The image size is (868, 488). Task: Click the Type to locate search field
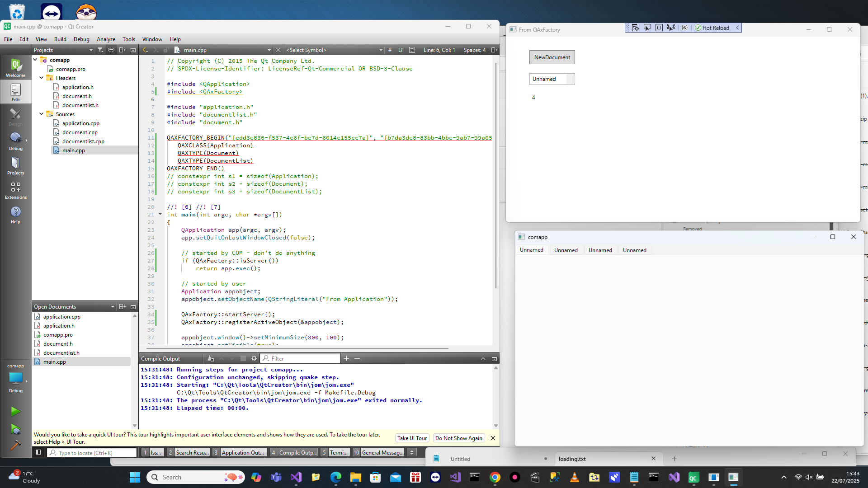[x=92, y=453]
